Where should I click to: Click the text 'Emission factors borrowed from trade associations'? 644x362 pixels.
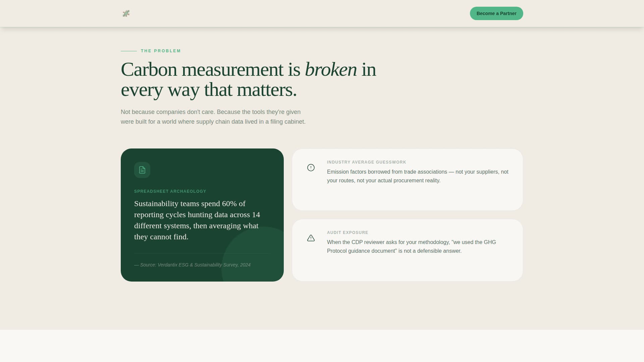(x=418, y=176)
